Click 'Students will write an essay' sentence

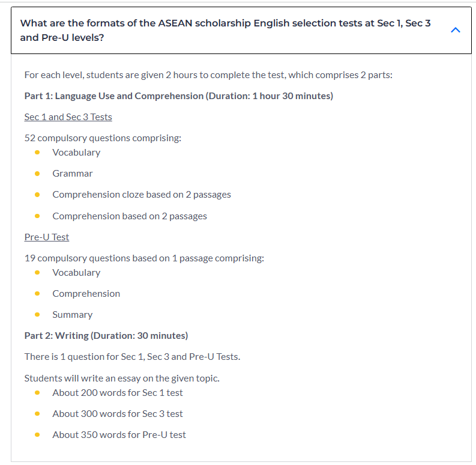click(122, 378)
